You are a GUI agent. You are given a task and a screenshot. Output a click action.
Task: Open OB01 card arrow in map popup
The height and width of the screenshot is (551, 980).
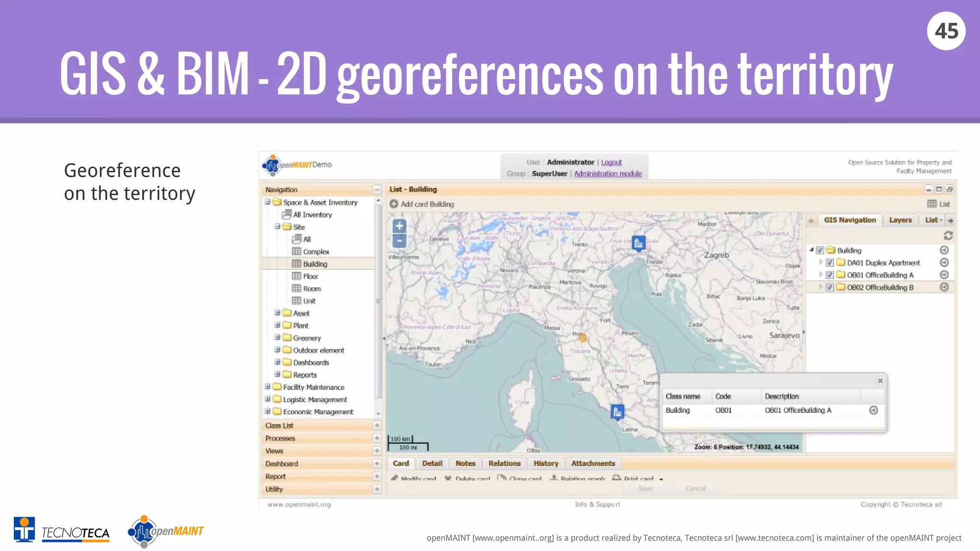873,410
